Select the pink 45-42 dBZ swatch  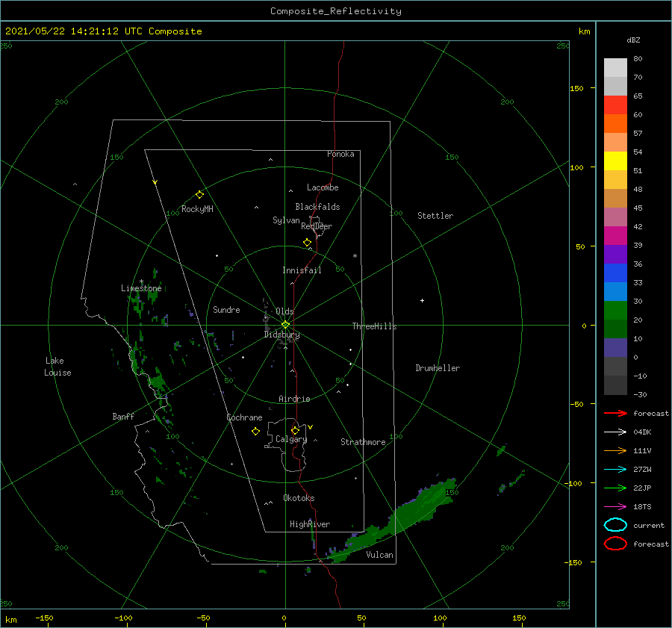tap(615, 217)
